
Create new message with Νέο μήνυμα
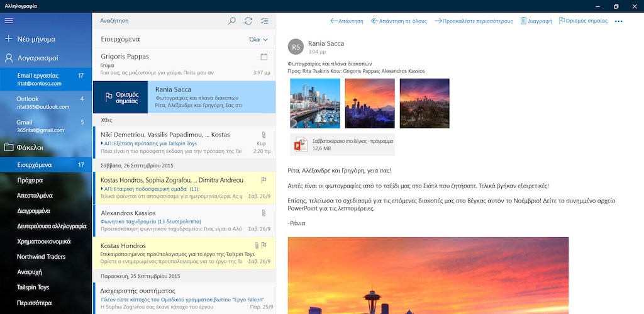tap(38, 39)
